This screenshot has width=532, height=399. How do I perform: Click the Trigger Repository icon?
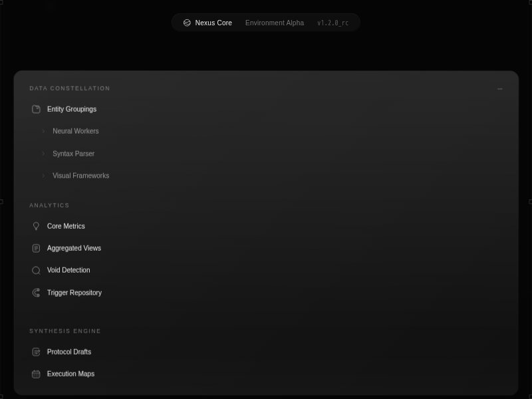pyautogui.click(x=36, y=293)
